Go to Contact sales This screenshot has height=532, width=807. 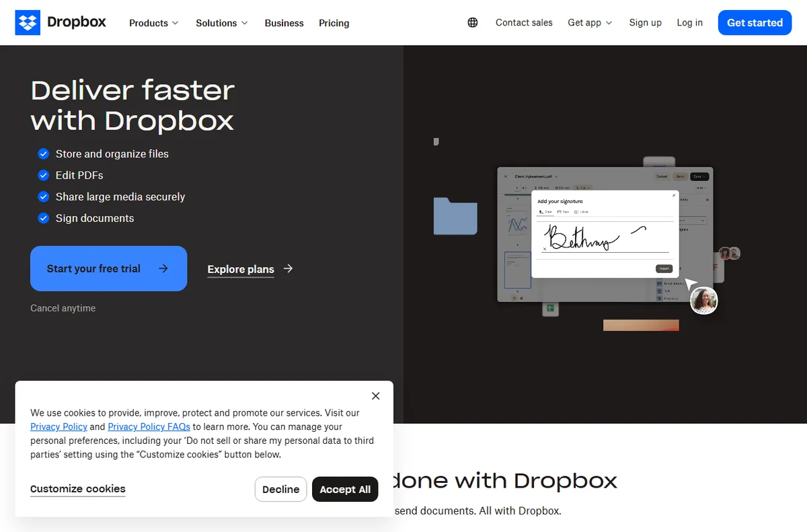(524, 23)
